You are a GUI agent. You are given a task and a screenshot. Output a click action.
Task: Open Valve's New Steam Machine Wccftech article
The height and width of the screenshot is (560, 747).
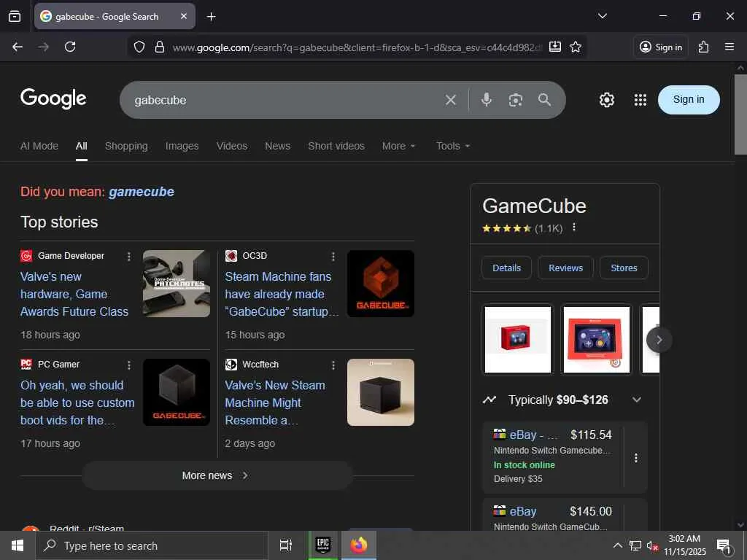pyautogui.click(x=275, y=402)
